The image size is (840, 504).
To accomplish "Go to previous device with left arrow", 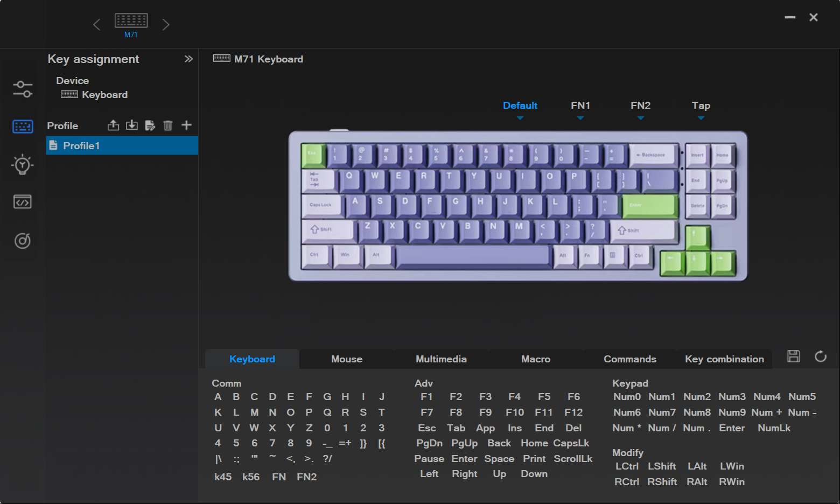I will click(x=96, y=25).
